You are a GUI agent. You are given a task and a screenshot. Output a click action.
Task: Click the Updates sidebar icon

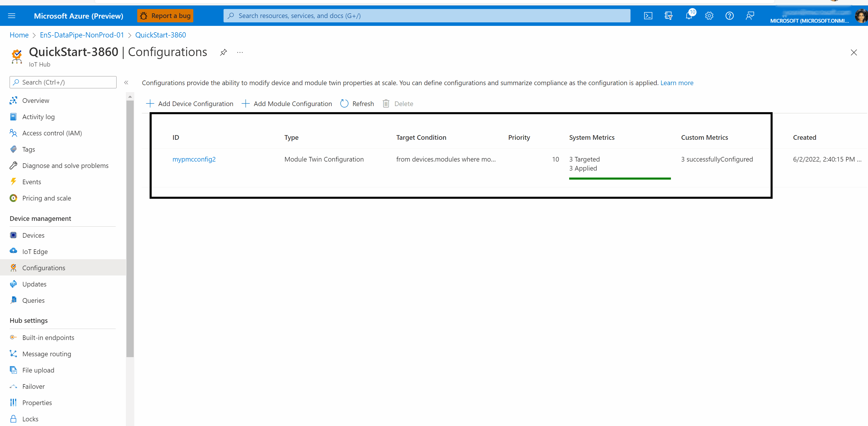pyautogui.click(x=13, y=284)
